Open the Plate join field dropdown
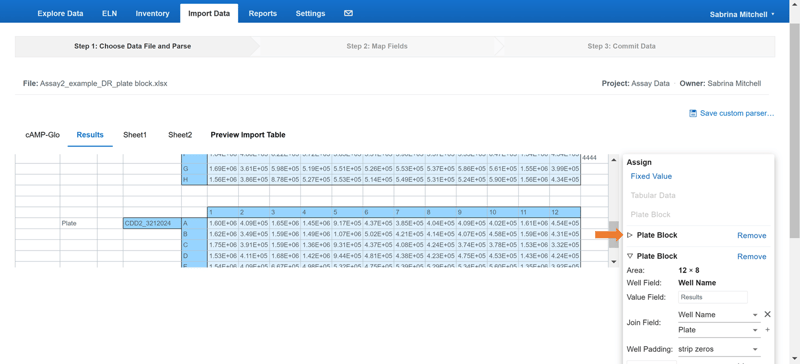 [x=718, y=330]
